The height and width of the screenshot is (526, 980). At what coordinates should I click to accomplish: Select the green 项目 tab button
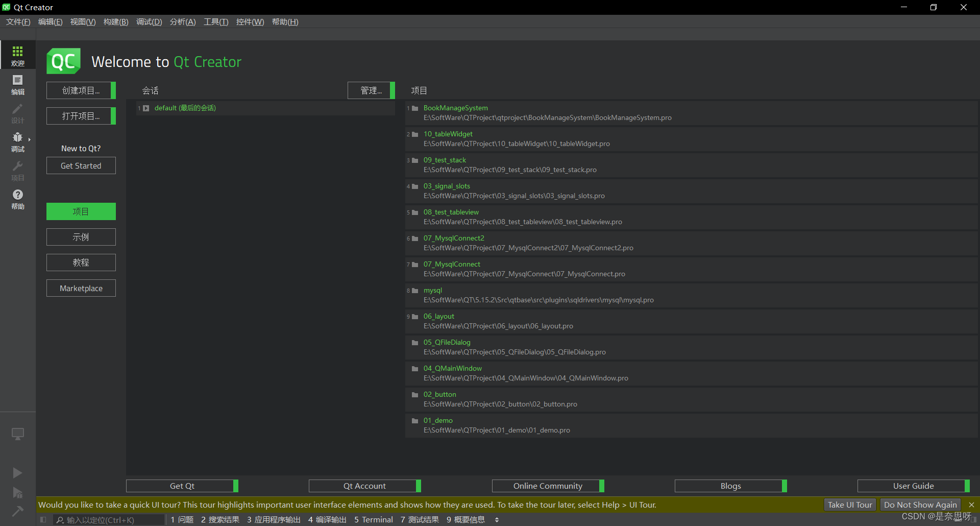(x=81, y=211)
